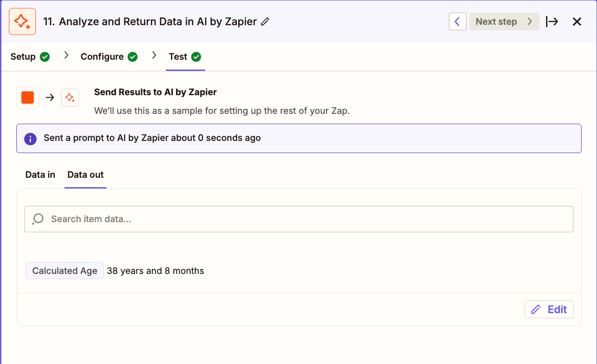Click the sample description text under heading

pos(222,111)
